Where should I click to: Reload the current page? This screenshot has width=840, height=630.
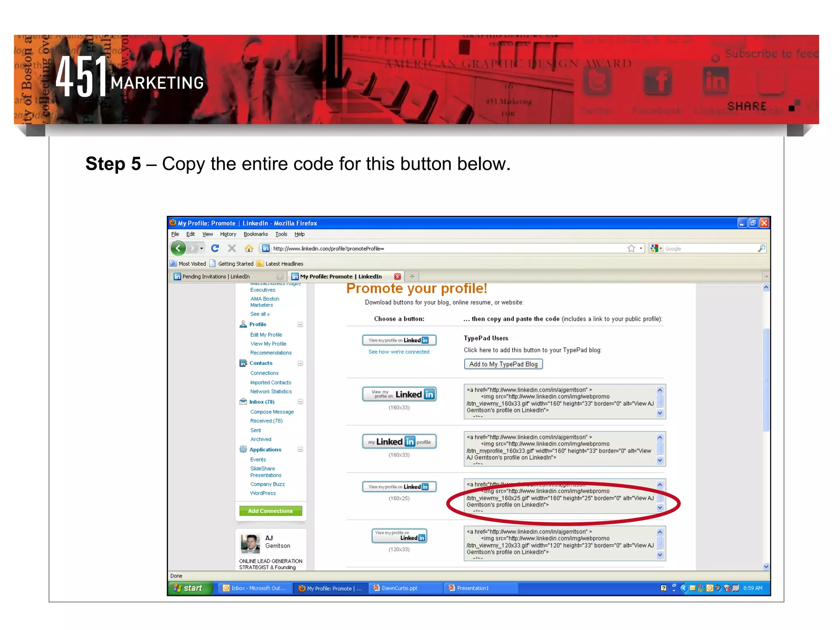[x=215, y=248]
